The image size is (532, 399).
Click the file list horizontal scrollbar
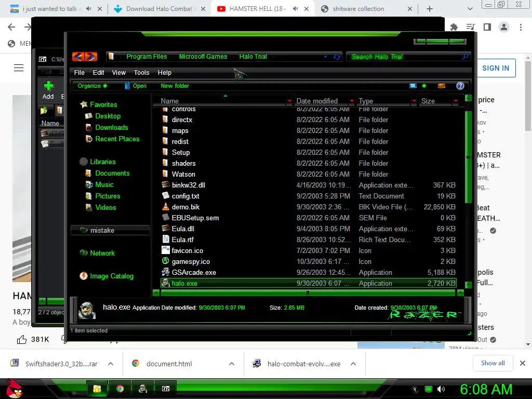308,293
